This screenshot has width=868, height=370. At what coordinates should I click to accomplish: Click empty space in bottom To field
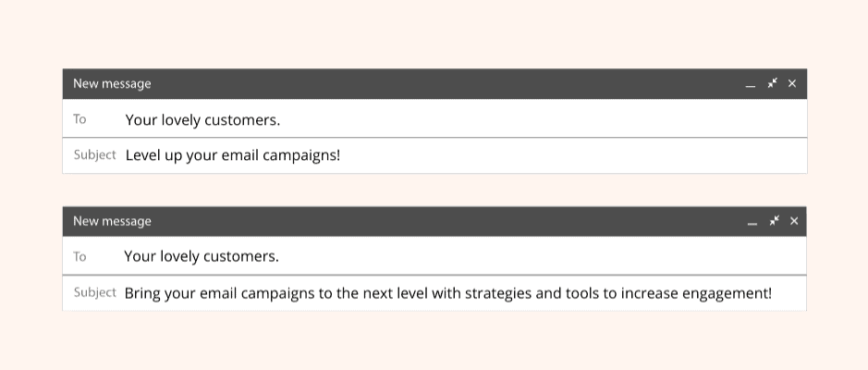[543, 256]
